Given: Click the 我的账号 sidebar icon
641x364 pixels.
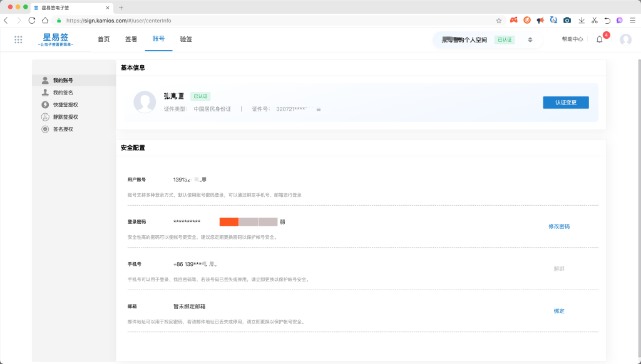Looking at the screenshot, I should 45,81.
